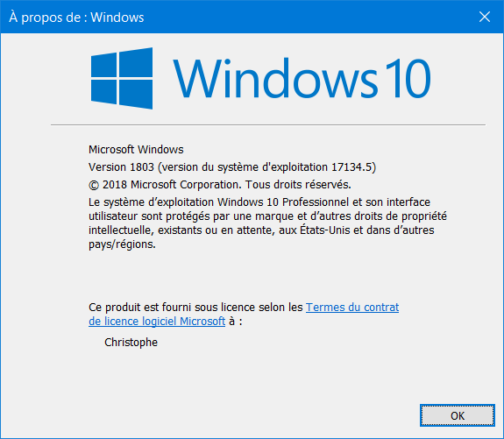Click the dialog title À propos de : Windows
Image resolution: width=504 pixels, height=439 pixels.
(x=76, y=17)
